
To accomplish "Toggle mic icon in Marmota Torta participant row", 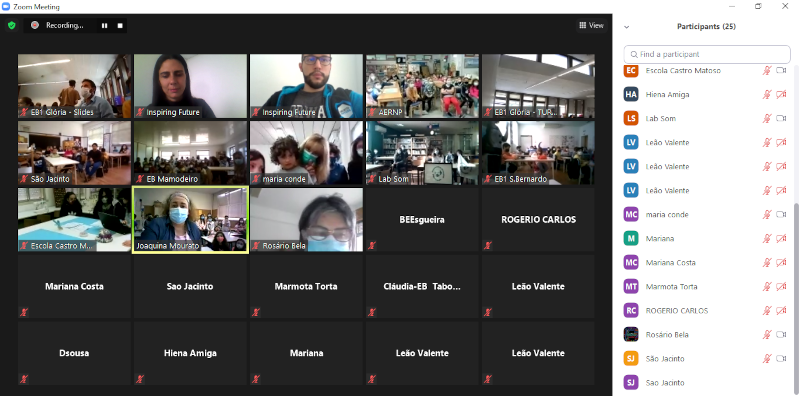I will tap(767, 286).
